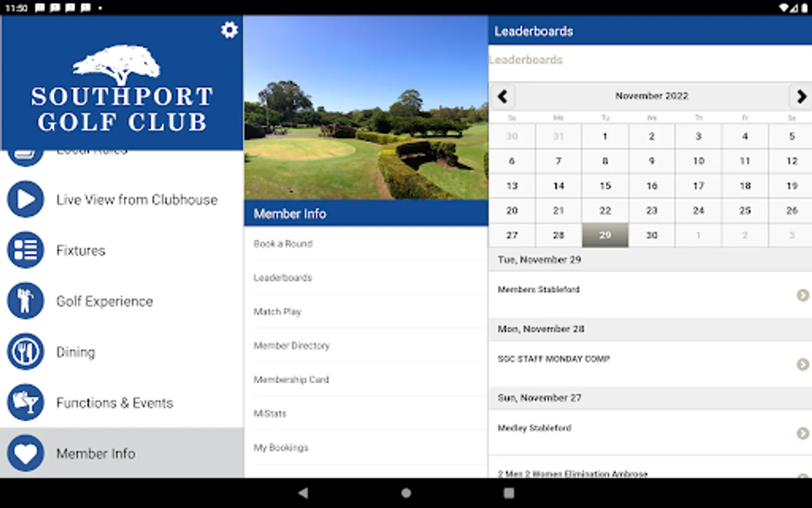The image size is (812, 508).
Task: Select November 8 on calendar
Action: [605, 161]
